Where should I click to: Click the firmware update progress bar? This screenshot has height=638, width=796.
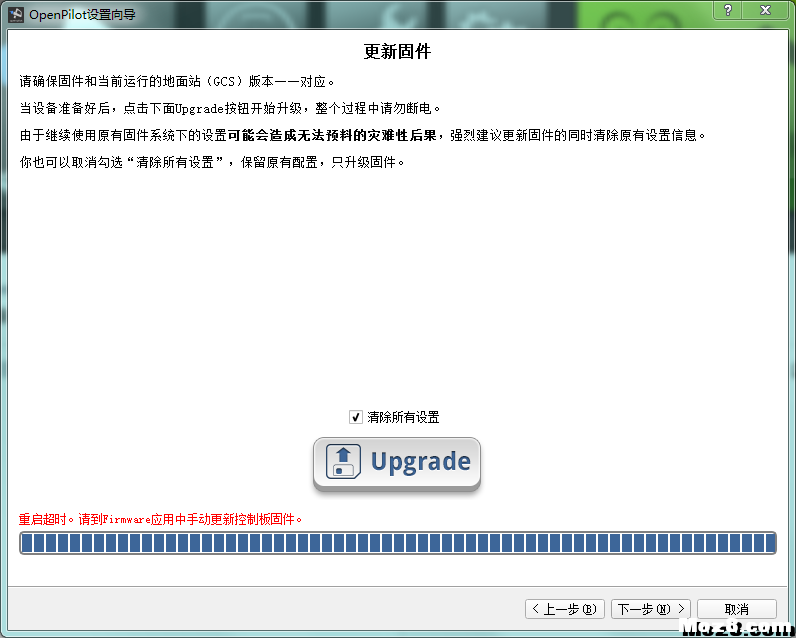tap(397, 543)
